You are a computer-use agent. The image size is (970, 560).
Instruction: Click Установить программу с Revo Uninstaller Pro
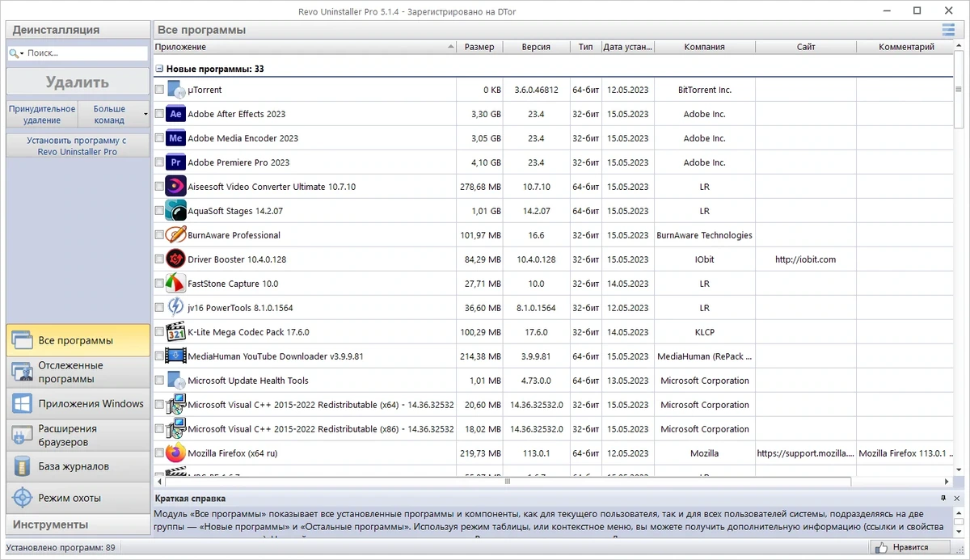pyautogui.click(x=78, y=146)
